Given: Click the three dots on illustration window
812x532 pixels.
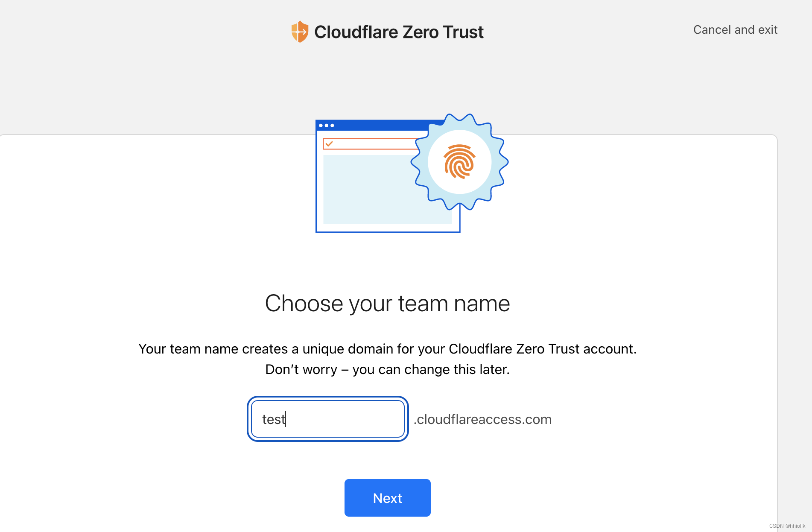Looking at the screenshot, I should point(327,126).
